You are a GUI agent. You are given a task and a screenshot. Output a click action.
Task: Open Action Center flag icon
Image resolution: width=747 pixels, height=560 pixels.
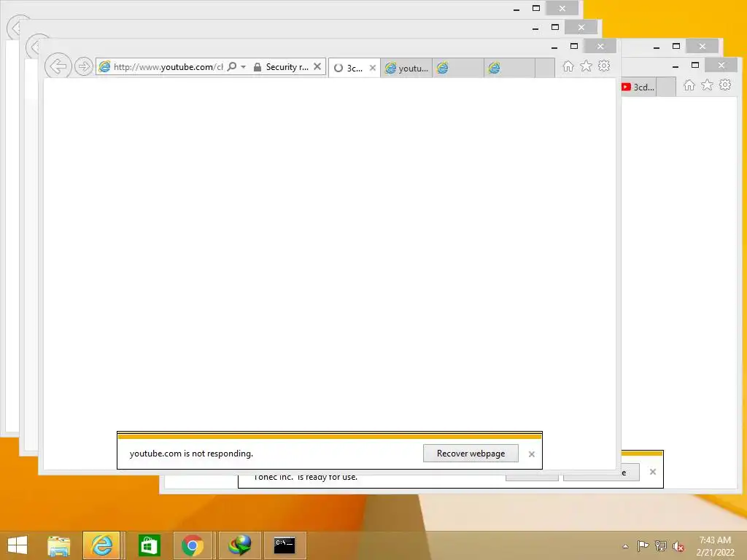[642, 545]
